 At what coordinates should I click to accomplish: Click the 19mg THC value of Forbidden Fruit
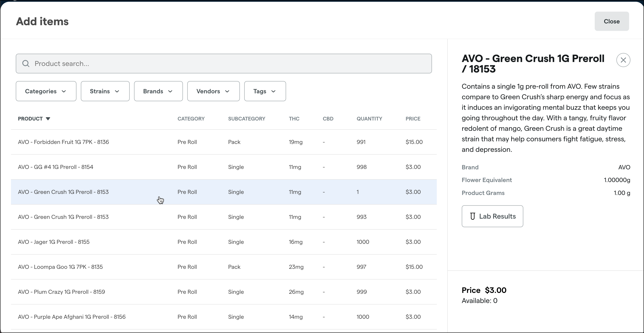pyautogui.click(x=295, y=142)
